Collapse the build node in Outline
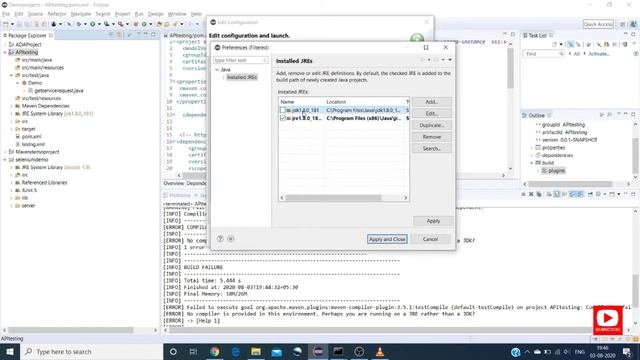640x360 pixels. pos(532,163)
